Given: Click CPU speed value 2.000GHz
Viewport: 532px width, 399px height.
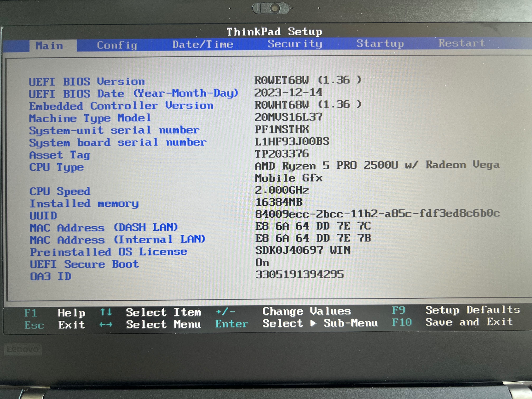Looking at the screenshot, I should 282,190.
